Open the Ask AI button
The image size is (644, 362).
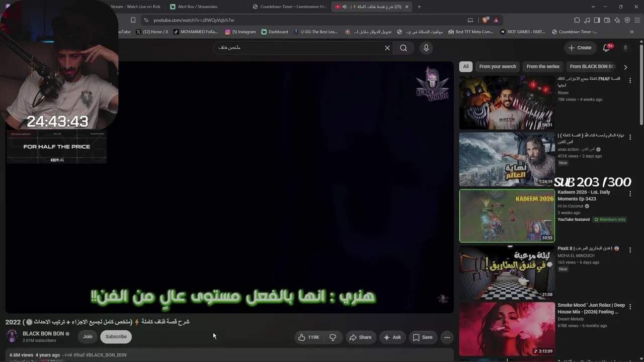coord(392,337)
